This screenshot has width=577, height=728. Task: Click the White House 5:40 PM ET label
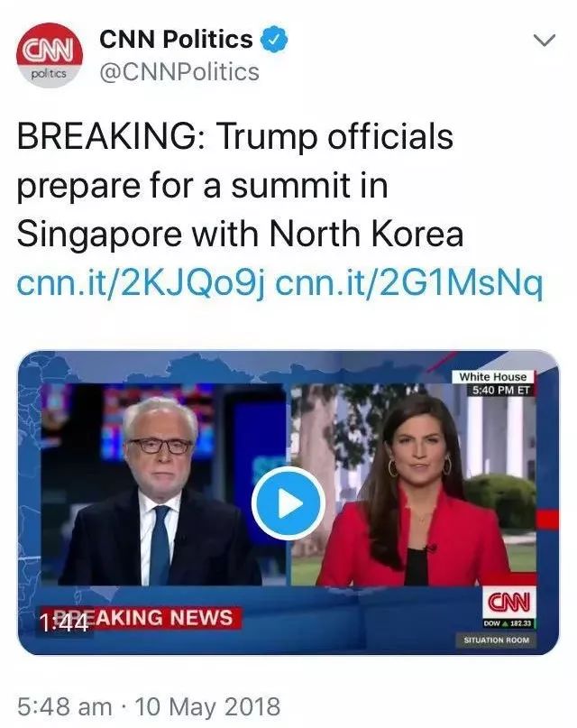click(493, 383)
